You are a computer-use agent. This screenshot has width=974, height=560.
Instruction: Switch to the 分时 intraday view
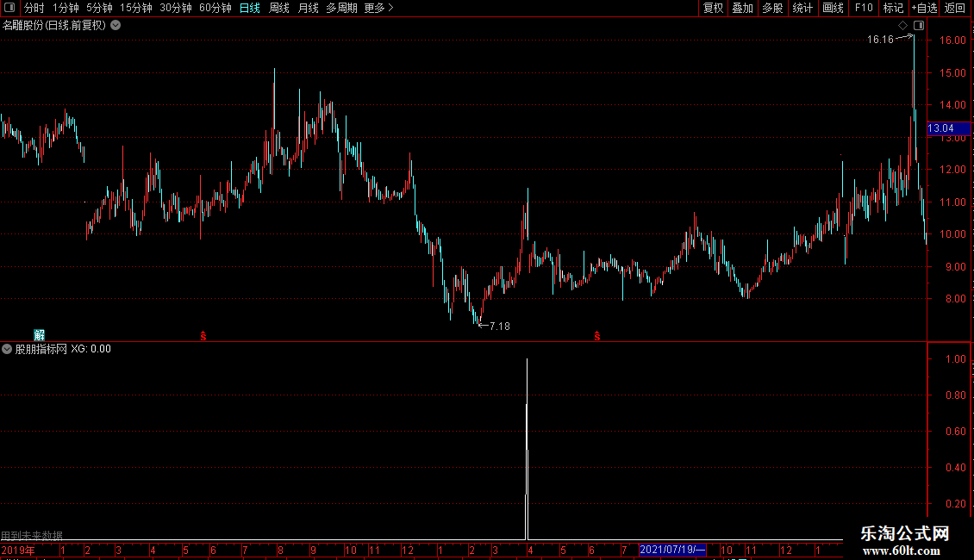[x=34, y=8]
